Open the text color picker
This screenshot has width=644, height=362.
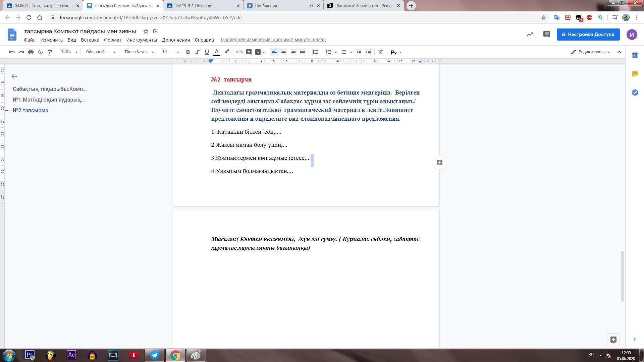pyautogui.click(x=217, y=52)
